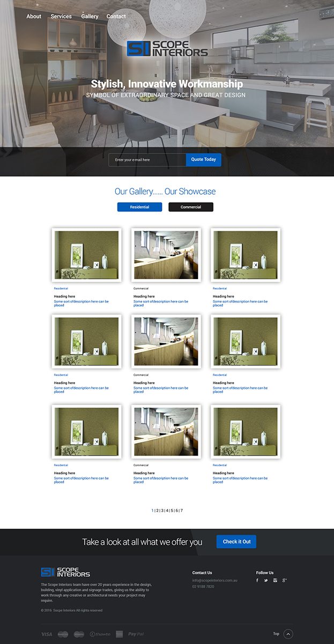Image resolution: width=334 pixels, height=644 pixels.
Task: Click the thawte security logo
Action: [100, 634]
